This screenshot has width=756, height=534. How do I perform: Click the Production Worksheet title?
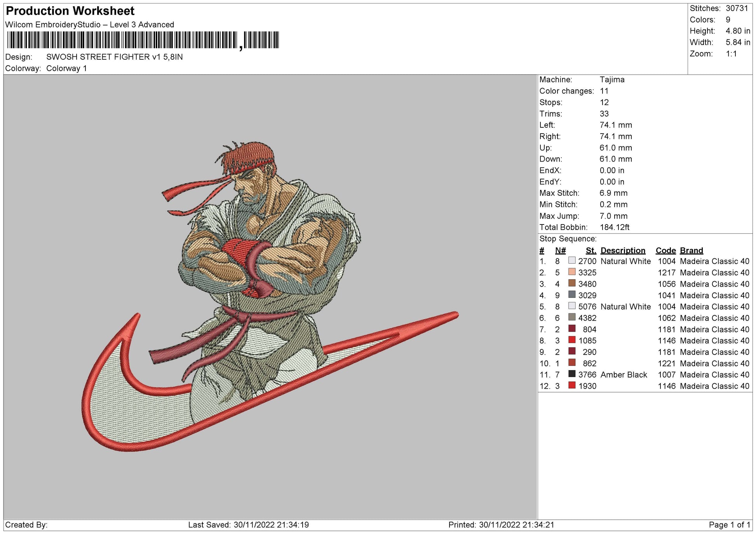click(70, 11)
